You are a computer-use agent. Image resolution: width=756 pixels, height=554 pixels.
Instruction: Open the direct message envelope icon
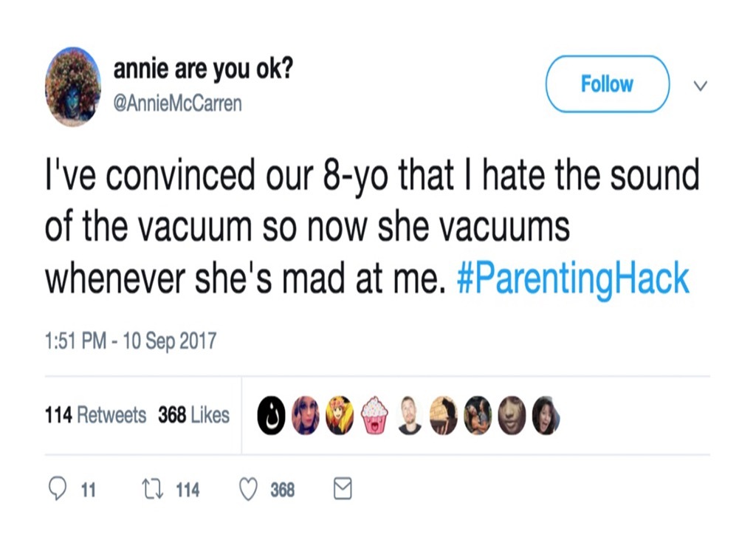point(341,489)
